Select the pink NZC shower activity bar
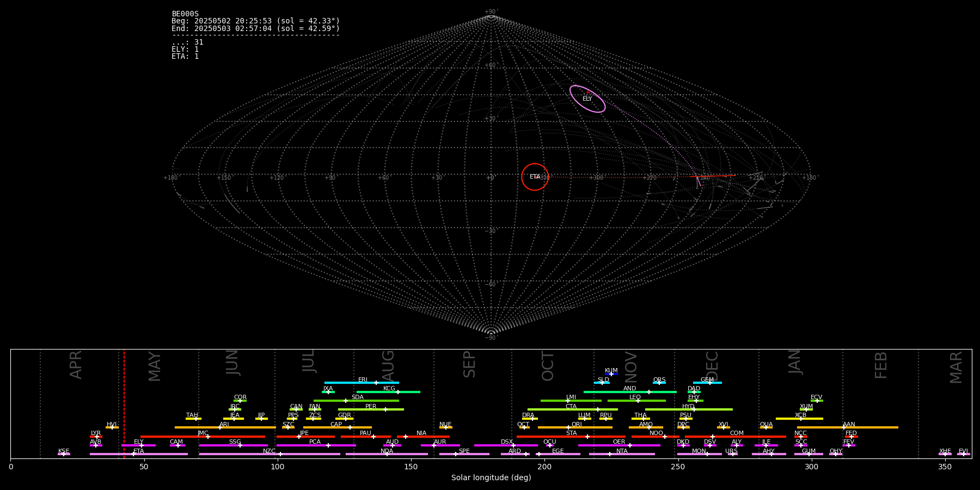The width and height of the screenshot is (980, 490). click(x=245, y=454)
